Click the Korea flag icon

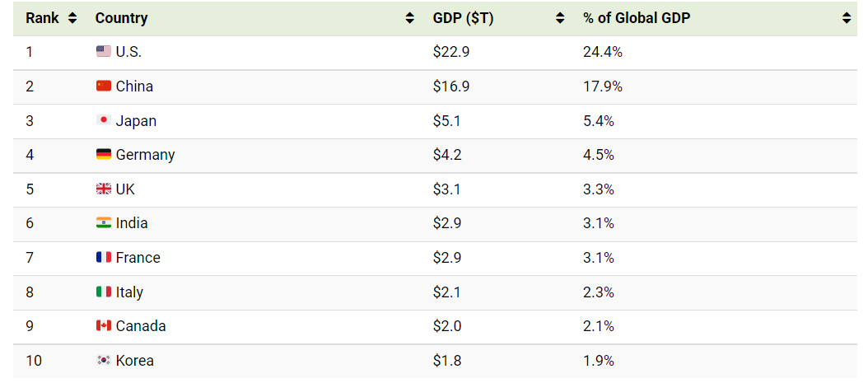tap(103, 361)
